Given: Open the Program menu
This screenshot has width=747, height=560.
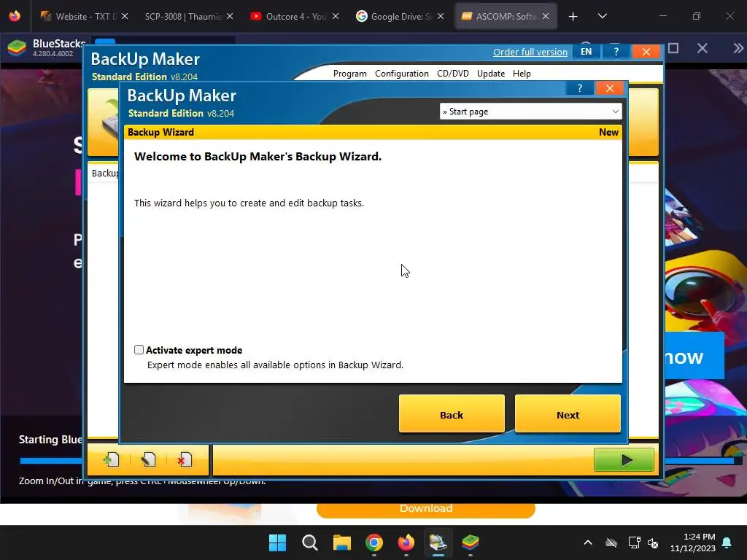Looking at the screenshot, I should (x=349, y=74).
